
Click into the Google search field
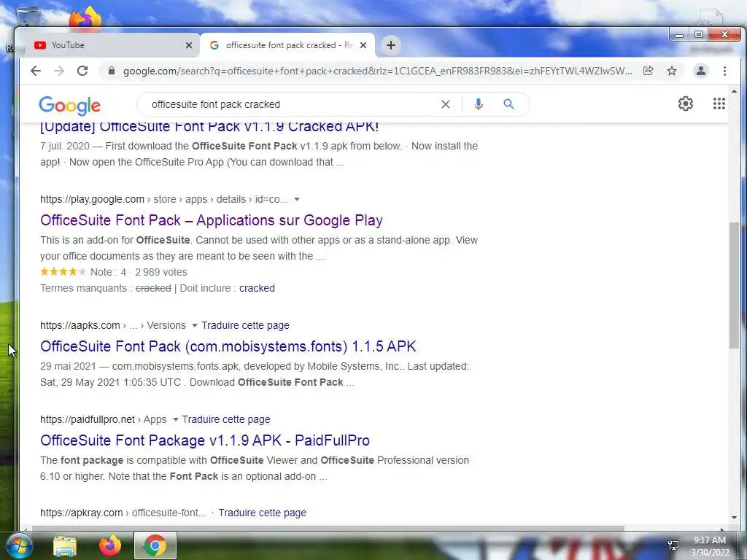pyautogui.click(x=290, y=104)
